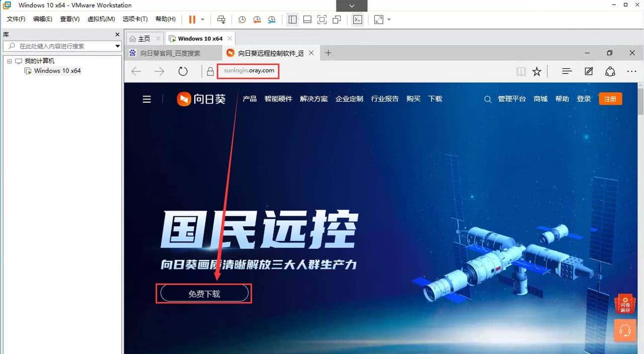Open the customer service headset widget
The image size is (644, 354).
[624, 330]
